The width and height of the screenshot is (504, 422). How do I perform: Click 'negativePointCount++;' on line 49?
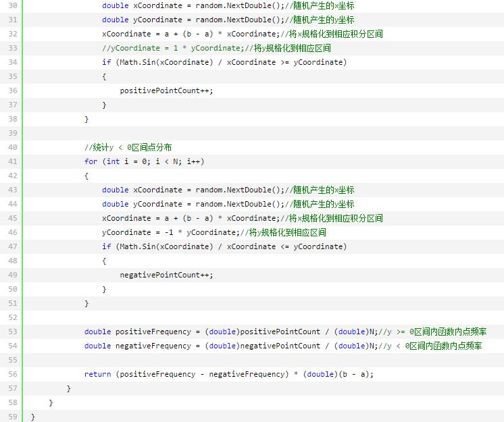tap(166, 275)
